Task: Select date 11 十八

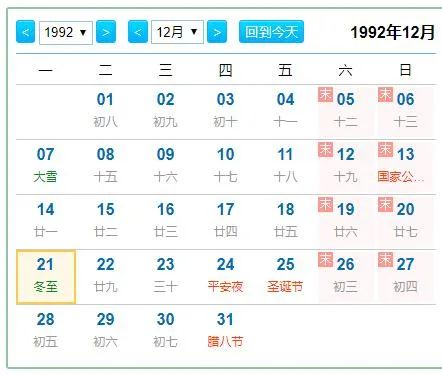Action: (x=285, y=167)
